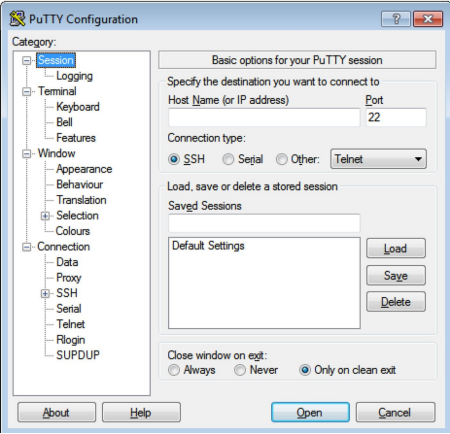Screen dimensions: 450x434
Task: Open the Telnet protocol dropdown
Action: coord(378,159)
